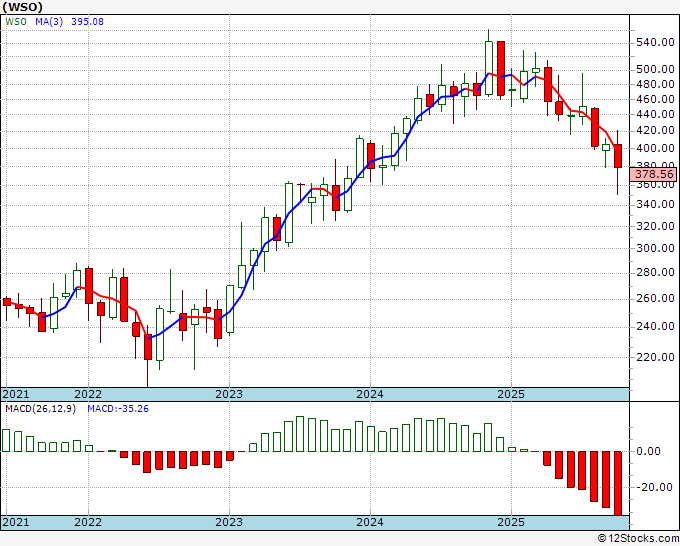Select the 280.00 price axis label
680x546 pixels.
[655, 272]
